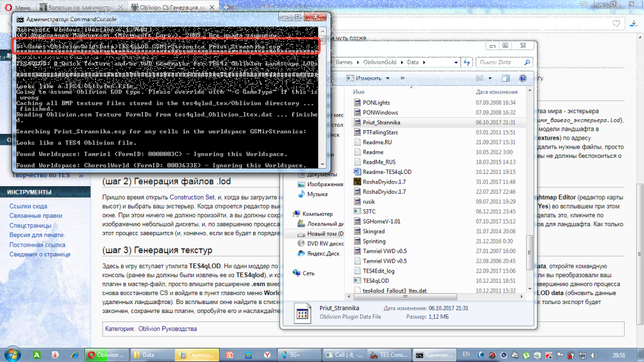The height and width of the screenshot is (362, 644).
Task: Open the Data folder taskbar item
Action: point(151,355)
